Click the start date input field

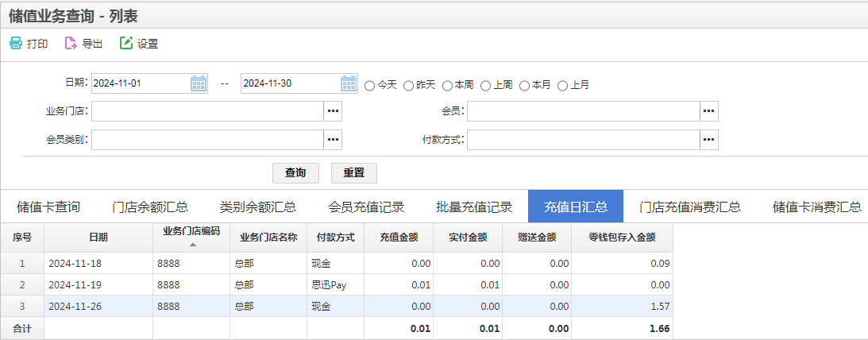coord(141,83)
